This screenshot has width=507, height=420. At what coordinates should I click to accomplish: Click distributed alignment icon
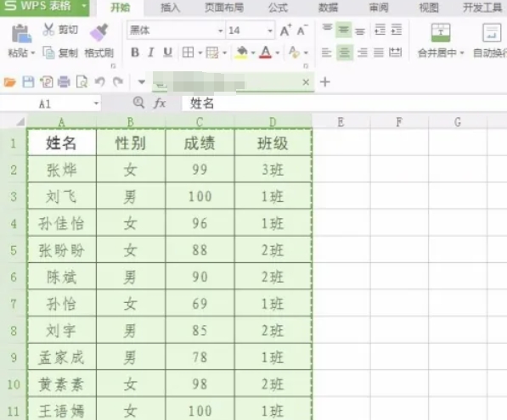(x=395, y=52)
